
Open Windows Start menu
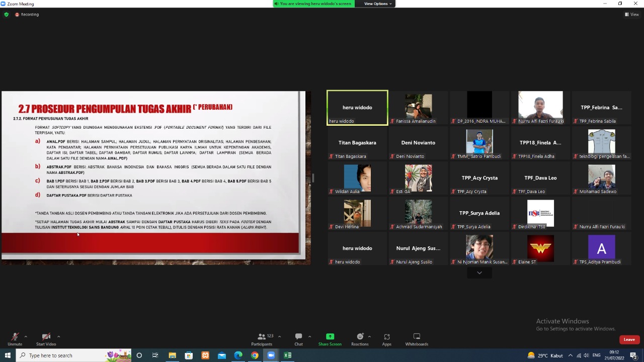point(8,355)
